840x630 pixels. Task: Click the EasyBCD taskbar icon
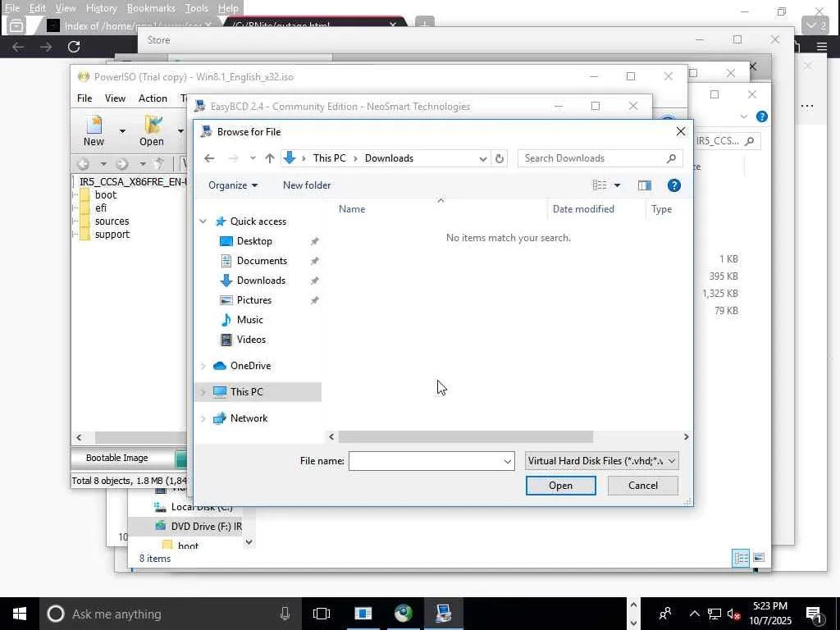(x=444, y=614)
